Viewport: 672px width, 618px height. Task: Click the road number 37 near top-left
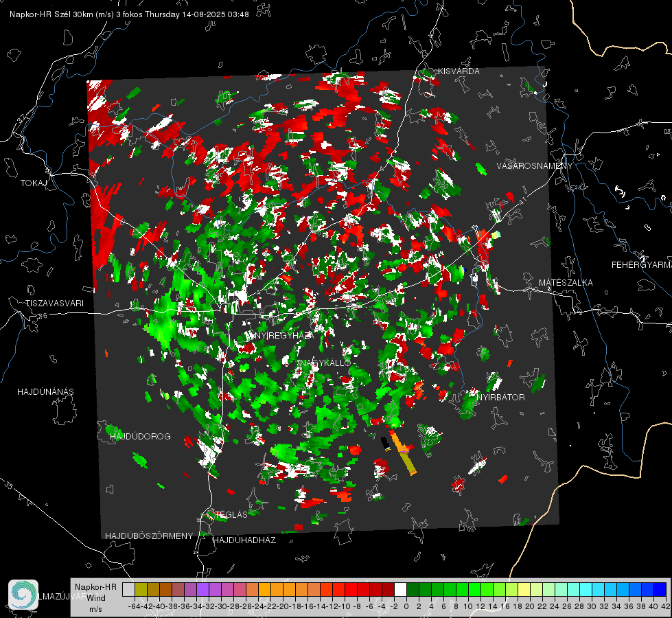click(22, 117)
